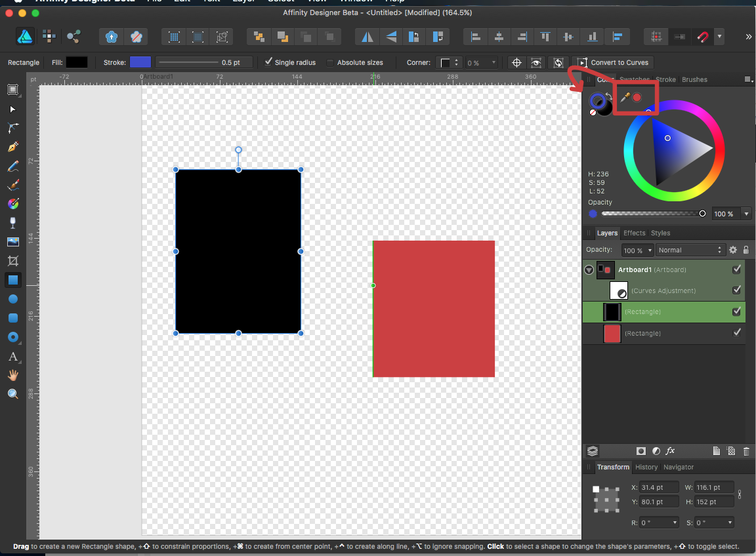Open Layer Effects fx icon

click(670, 451)
